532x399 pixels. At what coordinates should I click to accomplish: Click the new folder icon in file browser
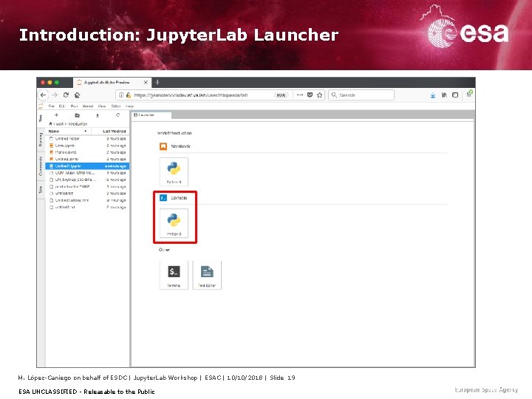coord(77,115)
